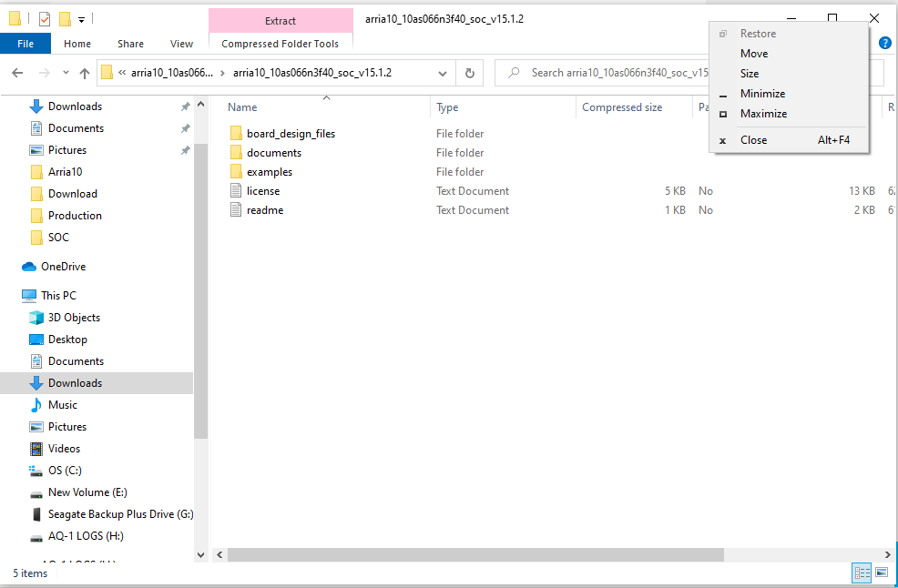Open the board_design_files folder icon

click(236, 134)
